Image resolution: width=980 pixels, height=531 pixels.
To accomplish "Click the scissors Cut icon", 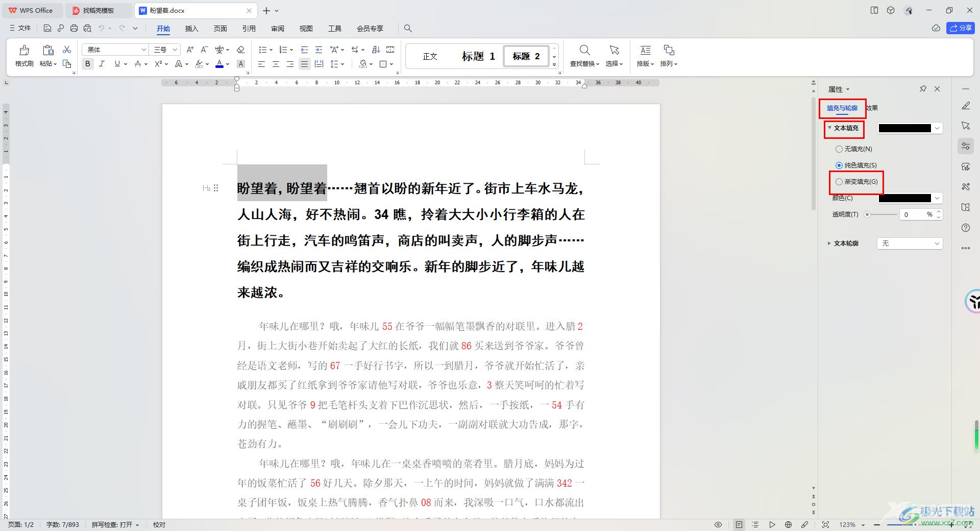I will [x=67, y=50].
